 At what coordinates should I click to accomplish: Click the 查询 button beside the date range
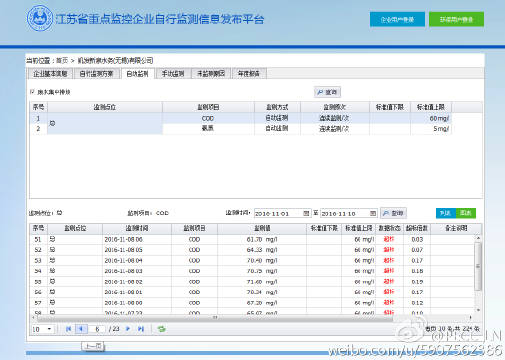click(x=393, y=213)
